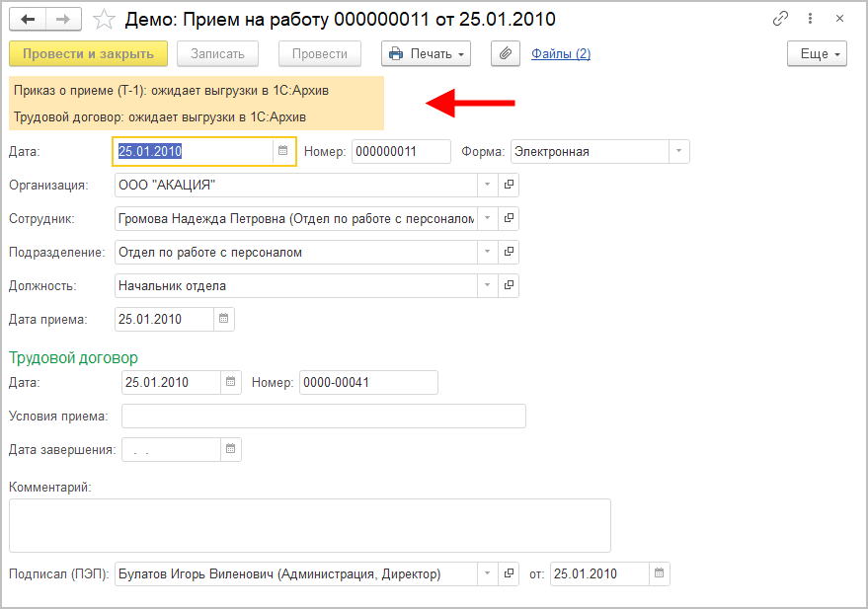Open Организация item in new window
The image size is (868, 609).
click(x=510, y=185)
